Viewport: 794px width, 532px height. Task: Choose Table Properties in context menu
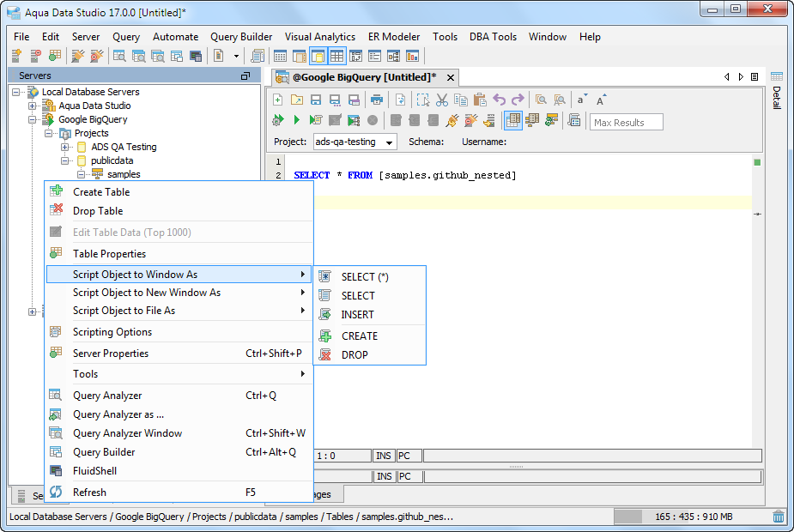pos(179,254)
